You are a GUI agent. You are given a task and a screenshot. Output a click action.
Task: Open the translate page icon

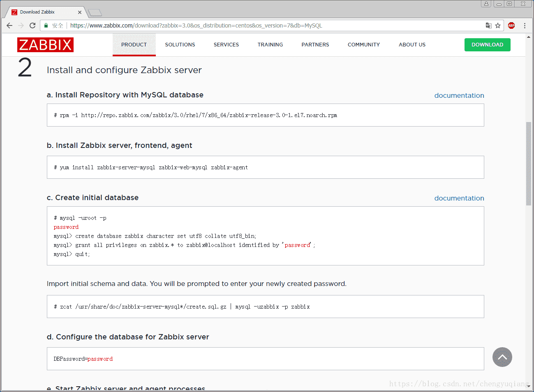coord(488,25)
